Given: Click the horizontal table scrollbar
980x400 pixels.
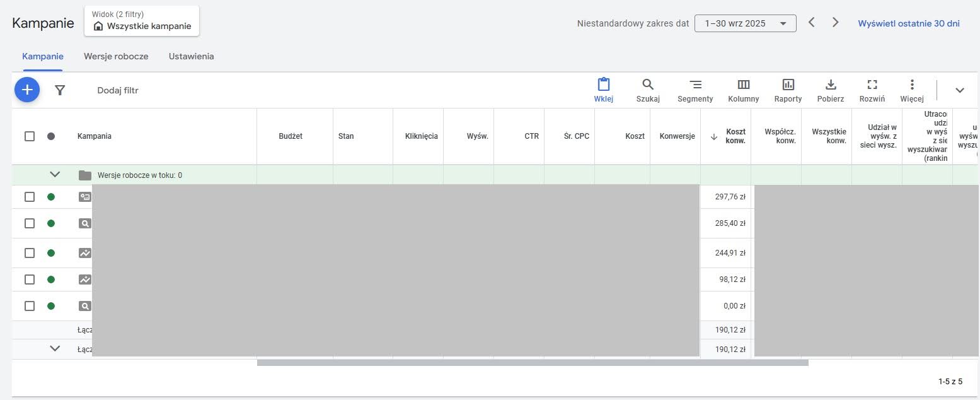Looking at the screenshot, I should [533, 362].
